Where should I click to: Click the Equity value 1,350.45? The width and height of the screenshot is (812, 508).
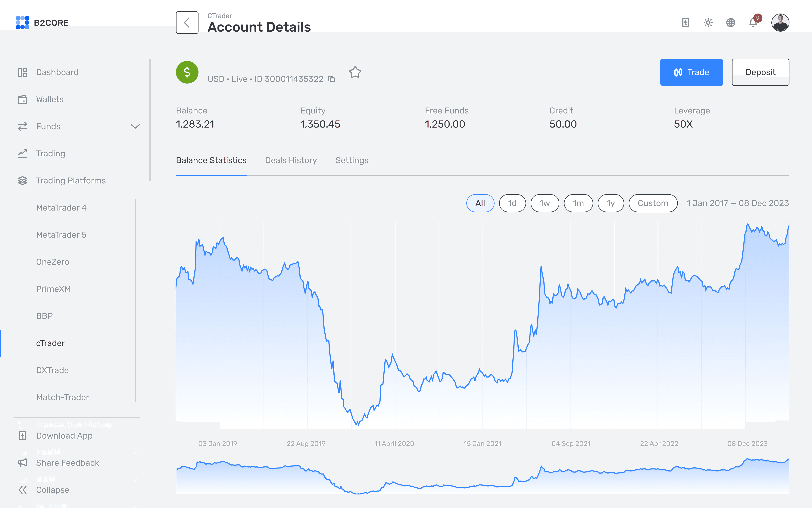point(320,124)
